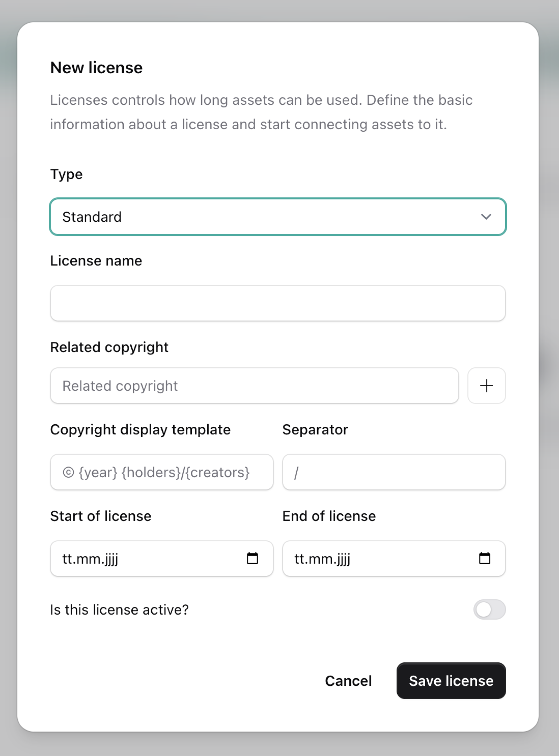Viewport: 559px width, 756px height.
Task: Add related copyright with plus icon
Action: pos(486,386)
